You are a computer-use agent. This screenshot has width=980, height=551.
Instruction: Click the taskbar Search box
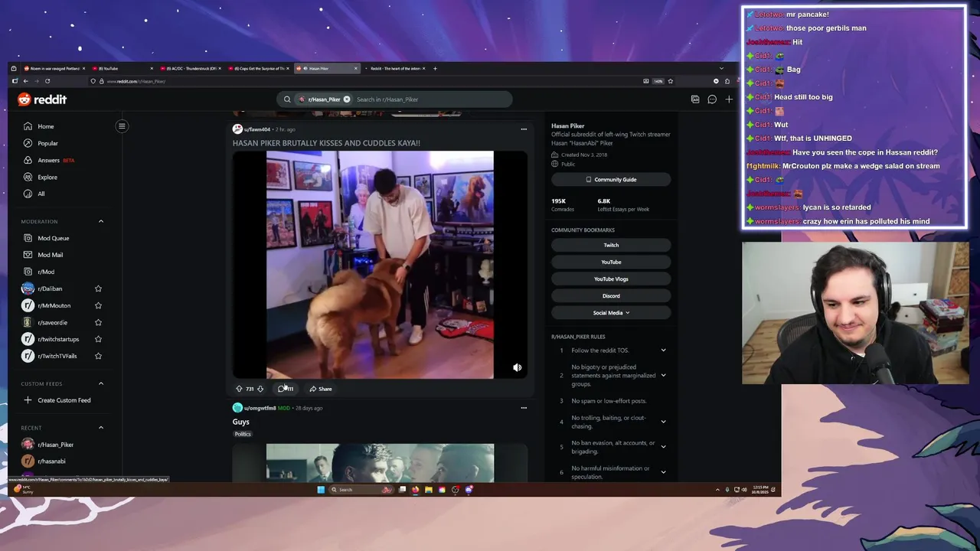click(360, 490)
